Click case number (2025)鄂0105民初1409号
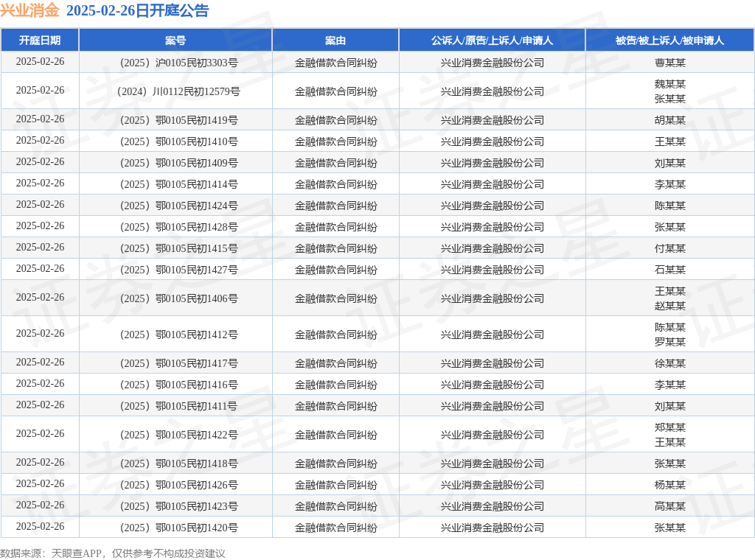This screenshot has height=560, width=755. pos(178,163)
